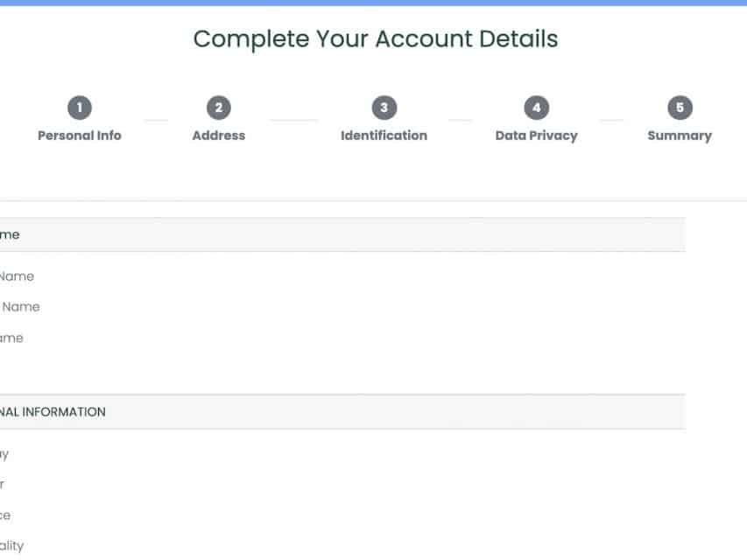Click the step 1 number circle
Viewport: 747px width, 560px height.
(79, 108)
